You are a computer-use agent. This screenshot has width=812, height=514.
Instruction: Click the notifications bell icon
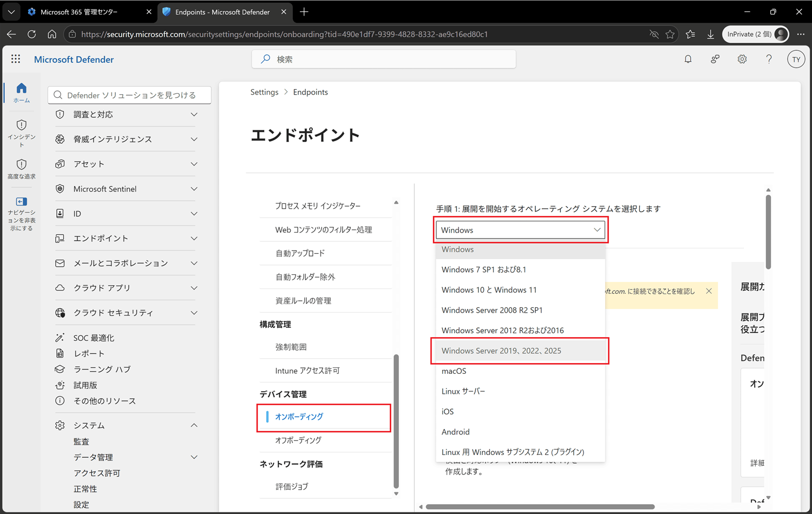coord(688,59)
